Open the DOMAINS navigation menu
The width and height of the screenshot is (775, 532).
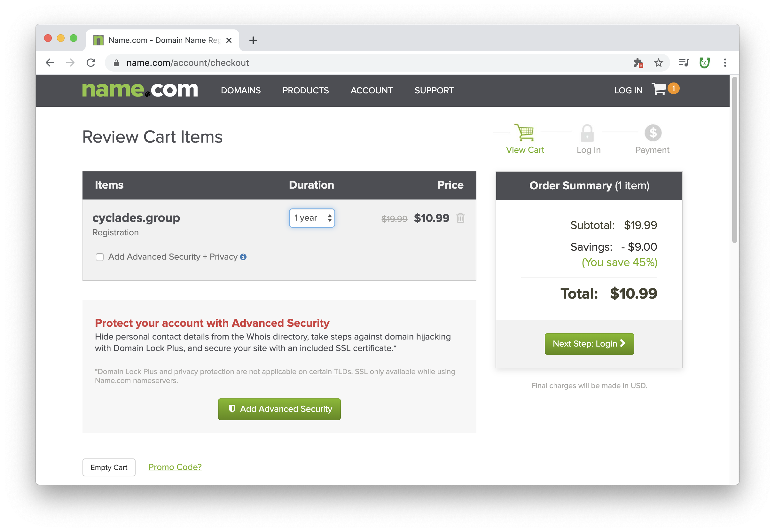[x=240, y=90]
